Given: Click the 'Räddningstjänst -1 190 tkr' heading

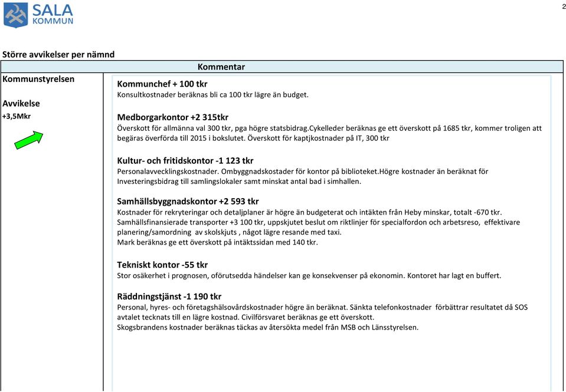Looking at the screenshot, I should coord(169,297).
